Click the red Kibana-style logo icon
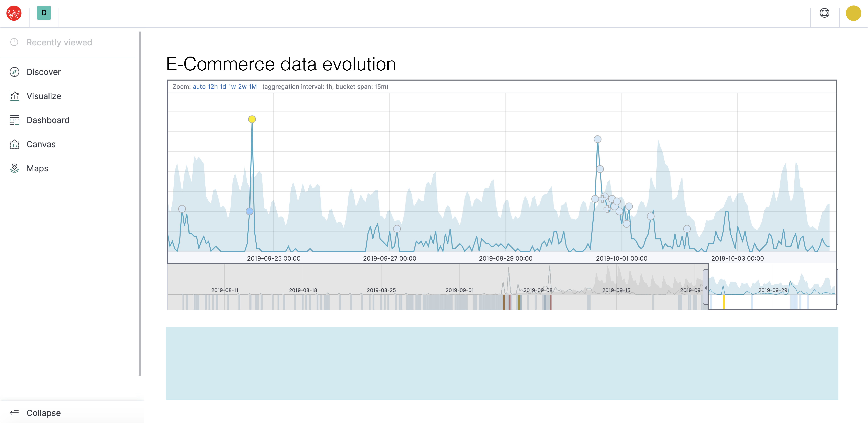Viewport: 868px width, 423px height. (14, 13)
